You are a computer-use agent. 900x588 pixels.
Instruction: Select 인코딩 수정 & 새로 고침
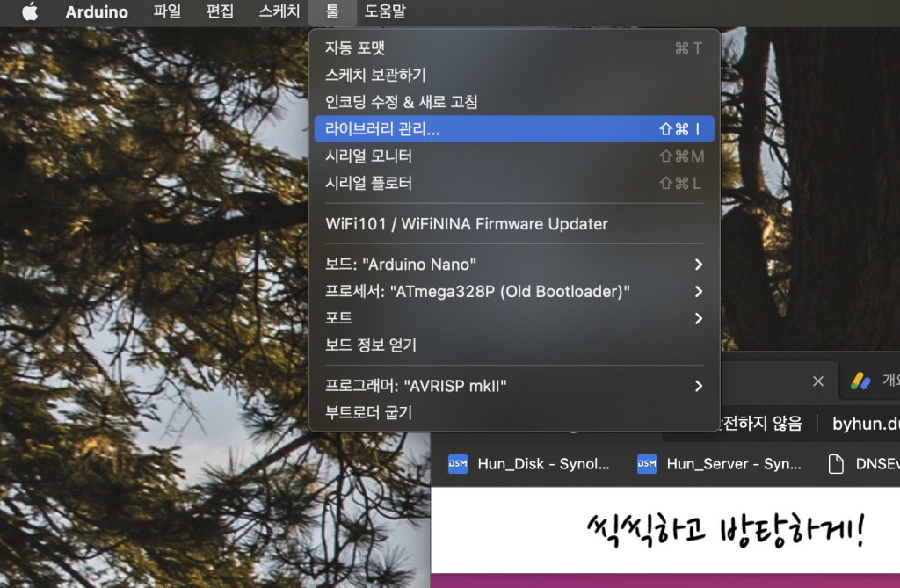(x=514, y=102)
